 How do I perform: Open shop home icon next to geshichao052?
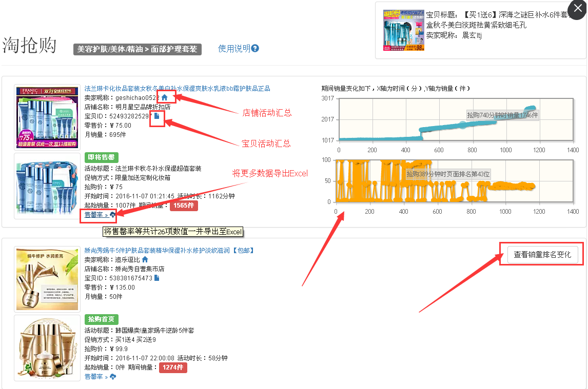coord(164,97)
